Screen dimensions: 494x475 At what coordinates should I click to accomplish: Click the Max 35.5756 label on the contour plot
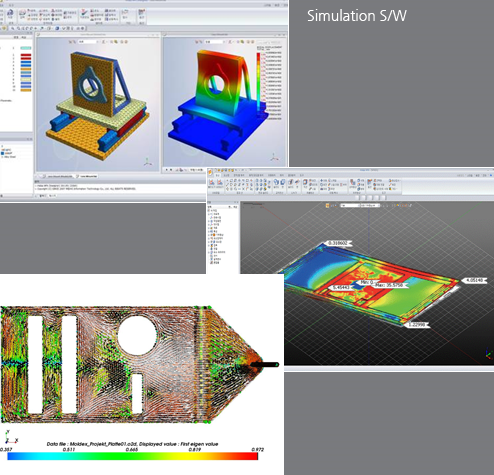point(389,285)
